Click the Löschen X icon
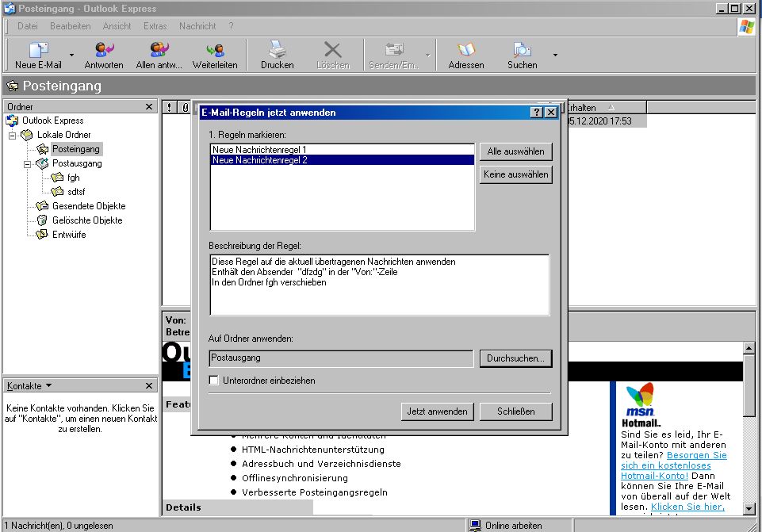Image resolution: width=762 pixels, height=532 pixels. pyautogui.click(x=333, y=50)
